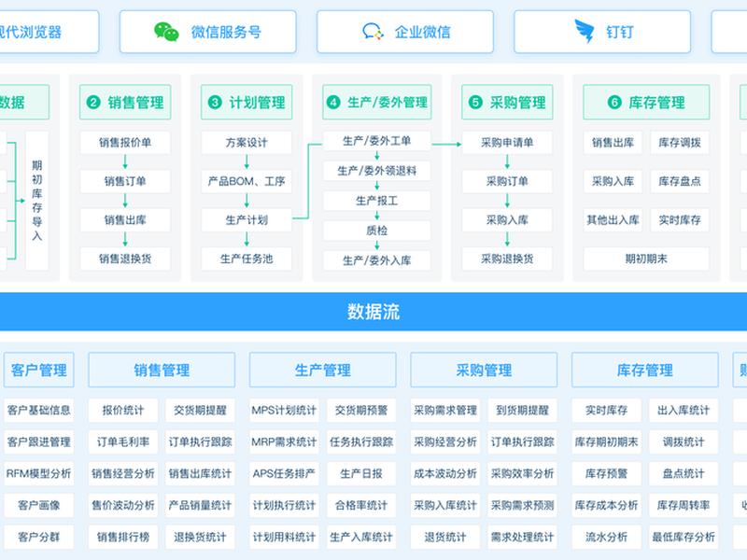Click the 成本波动分析 item

(x=445, y=473)
